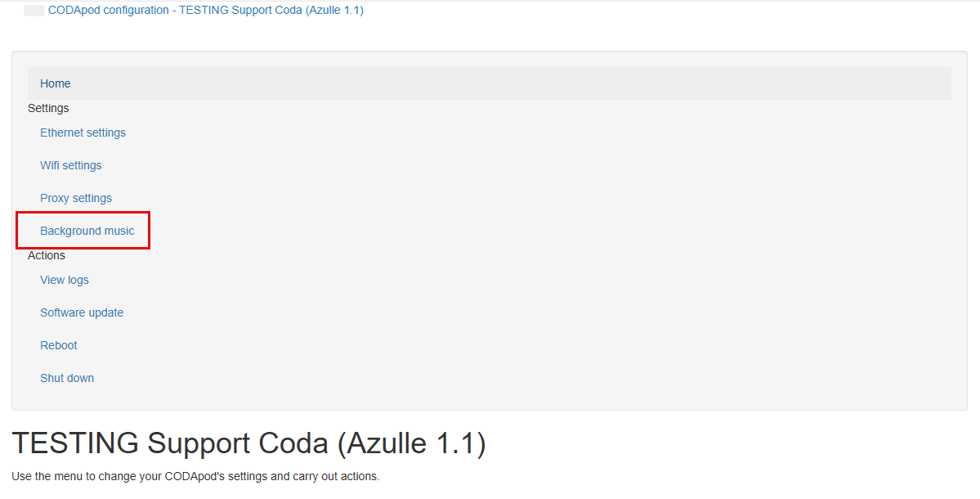Click the Settings section heading
This screenshot has width=980, height=499.
pyautogui.click(x=48, y=108)
